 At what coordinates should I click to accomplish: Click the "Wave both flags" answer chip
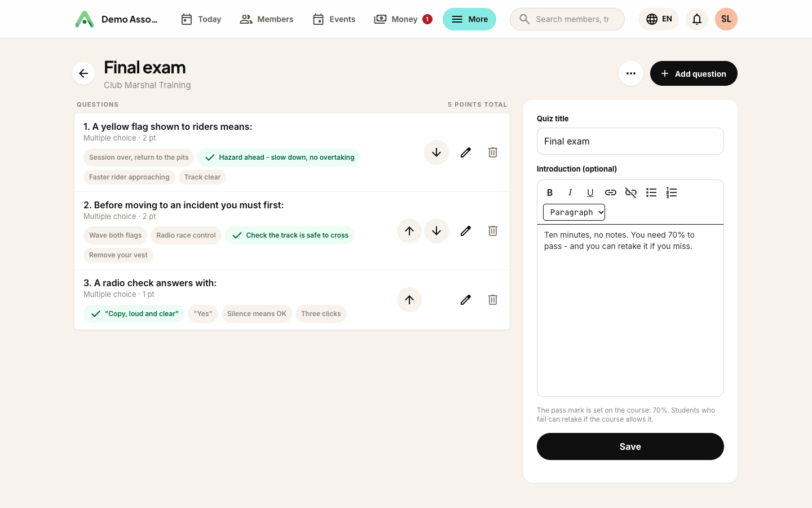[x=115, y=235]
